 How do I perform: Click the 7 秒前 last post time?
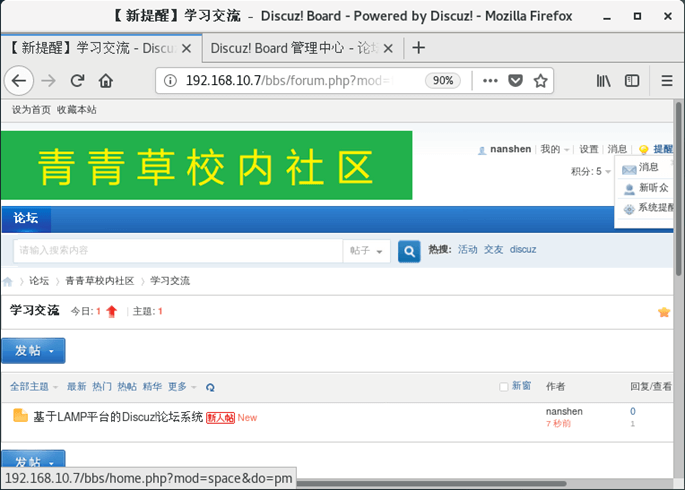tap(558, 424)
